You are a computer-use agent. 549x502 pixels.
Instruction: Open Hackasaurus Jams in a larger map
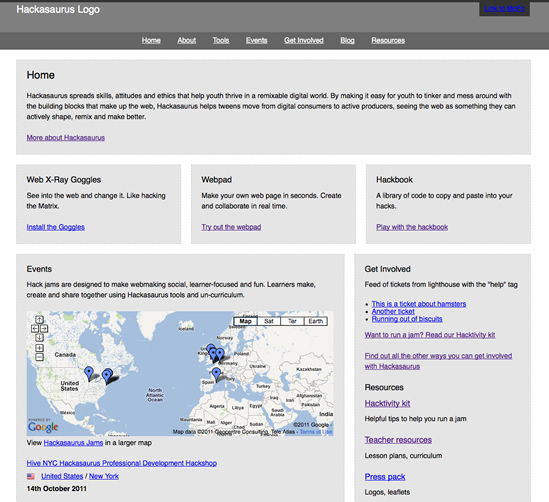(73, 443)
